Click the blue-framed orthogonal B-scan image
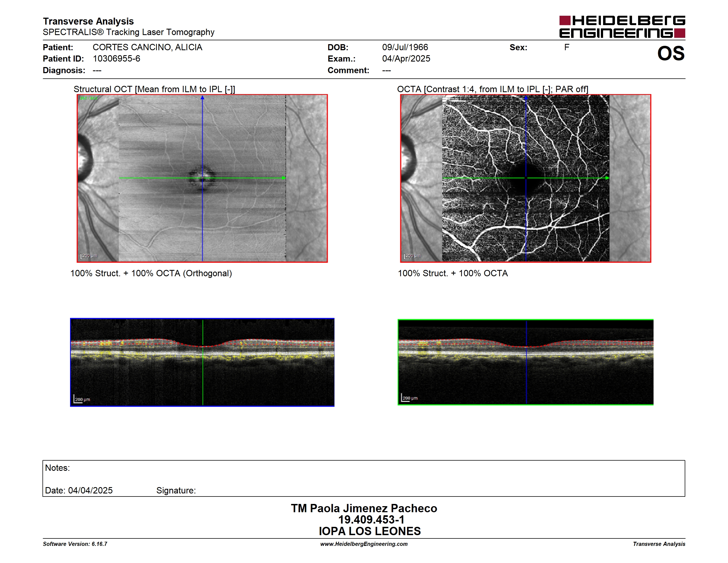Image resolution: width=728 pixels, height=563 pixels. [202, 362]
